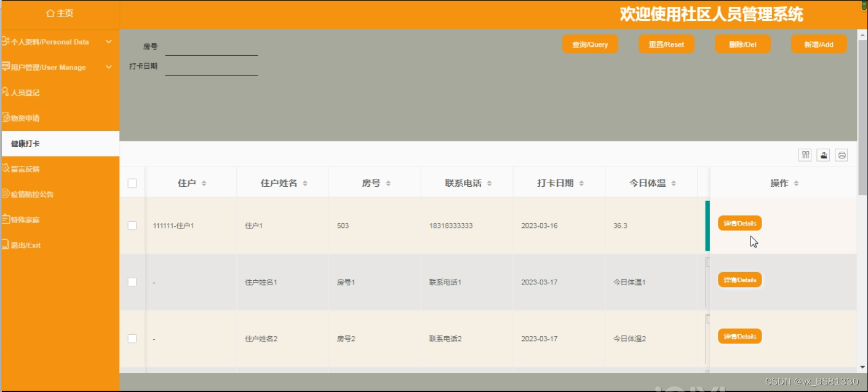Screen dimensions: 868x392
Task: Open 详情/Details for 住户姓名2 row
Action: tap(740, 336)
